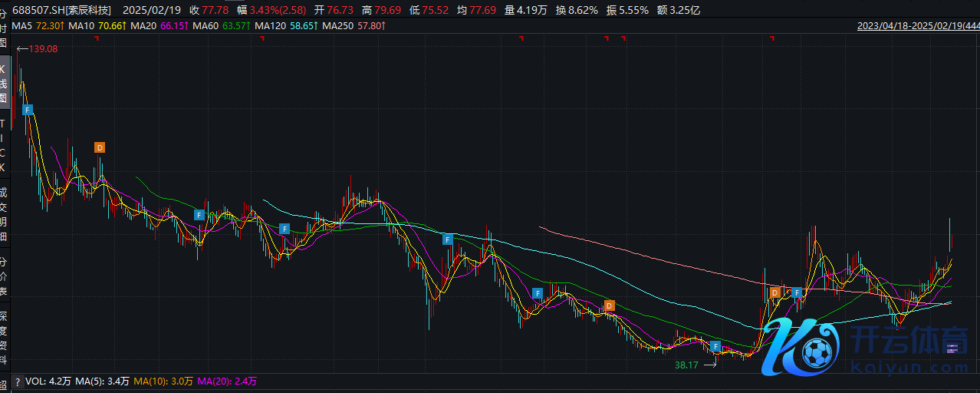980x393 pixels.
Task: Click the orange D marker at chart left
Action: click(x=100, y=147)
